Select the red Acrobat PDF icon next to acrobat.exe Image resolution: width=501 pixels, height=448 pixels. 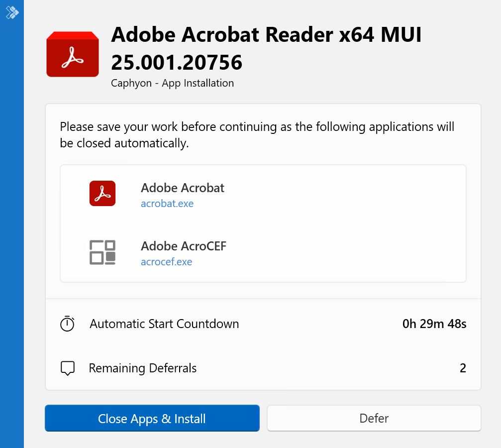pyautogui.click(x=102, y=193)
